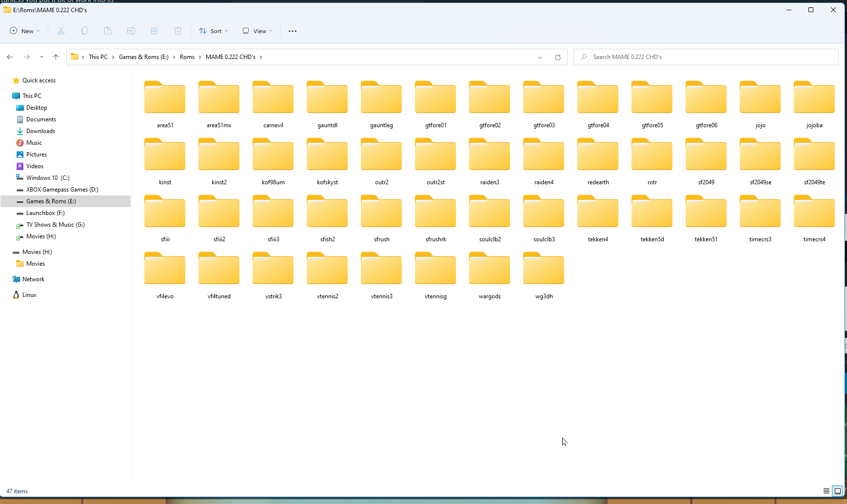The height and width of the screenshot is (504, 847).
Task: Select the vf4evo folder
Action: (x=165, y=276)
